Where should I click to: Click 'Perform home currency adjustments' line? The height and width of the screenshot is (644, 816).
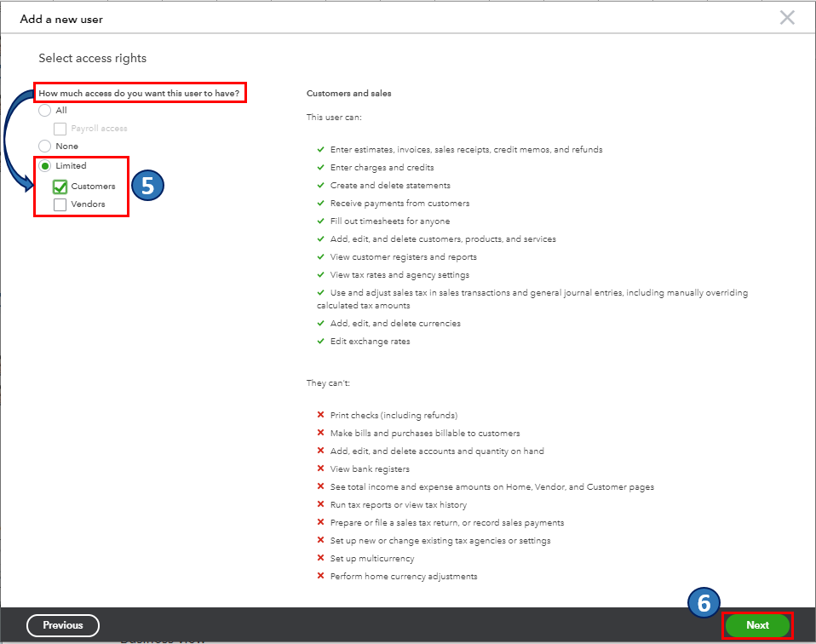point(404,577)
